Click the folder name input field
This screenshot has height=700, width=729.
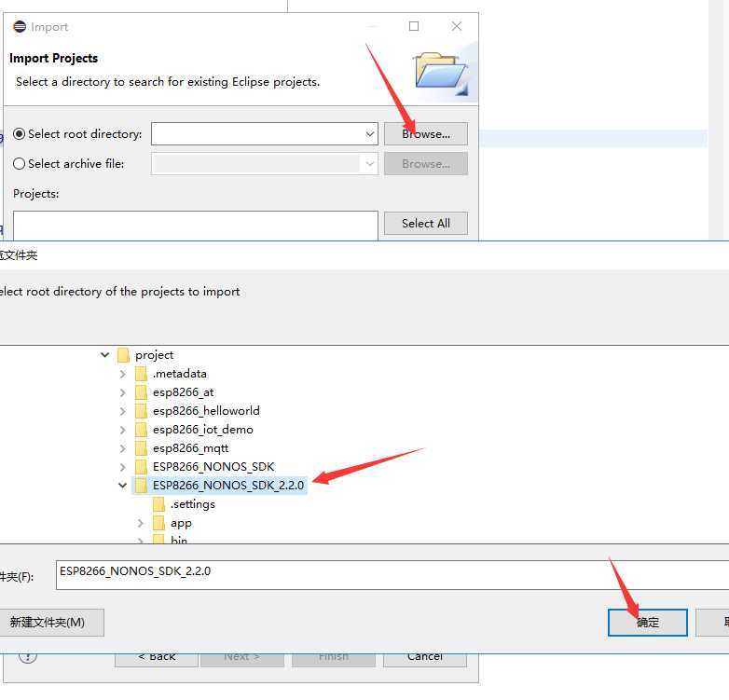pos(392,575)
